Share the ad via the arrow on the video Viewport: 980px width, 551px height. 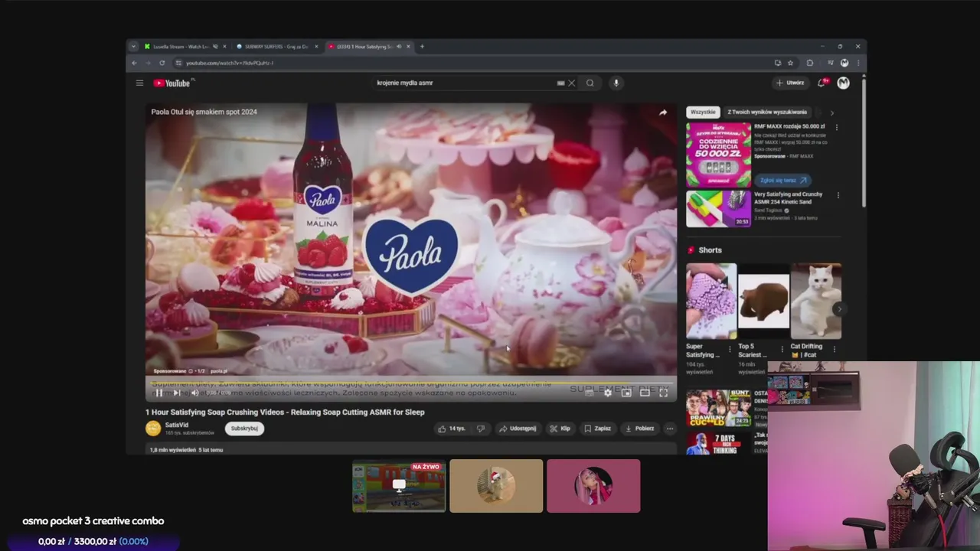pos(663,112)
